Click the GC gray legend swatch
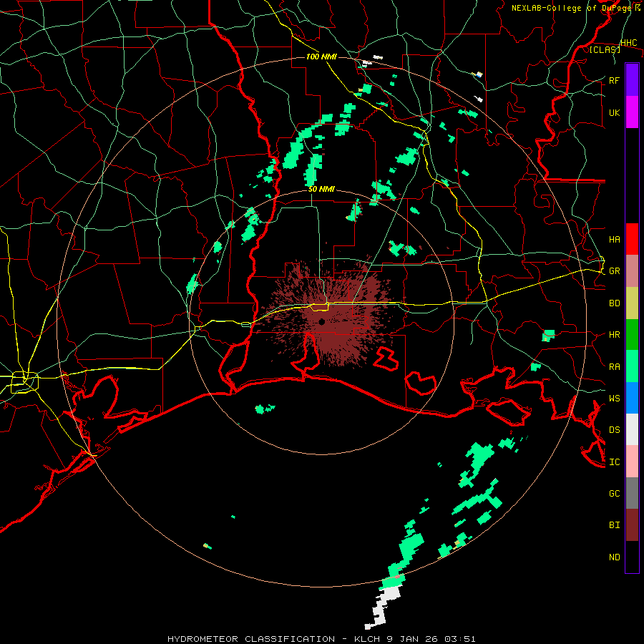This screenshot has width=644, height=644. [632, 493]
